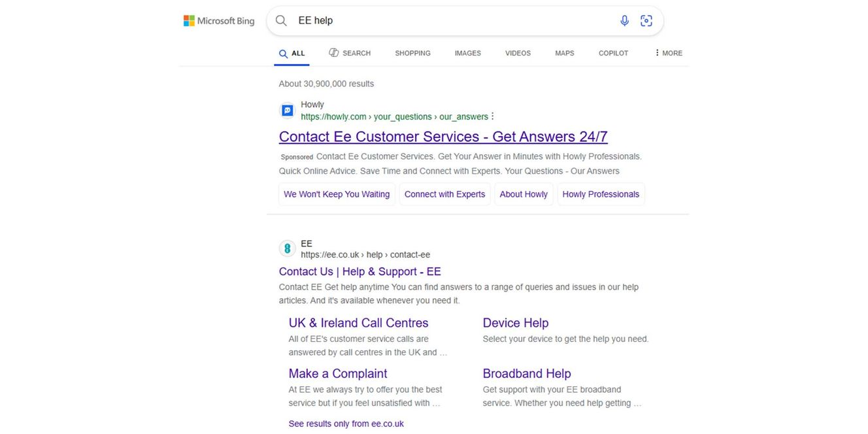This screenshot has height=434, width=868.
Task: Open the Contact Ee Customer Services ad link
Action: (443, 137)
